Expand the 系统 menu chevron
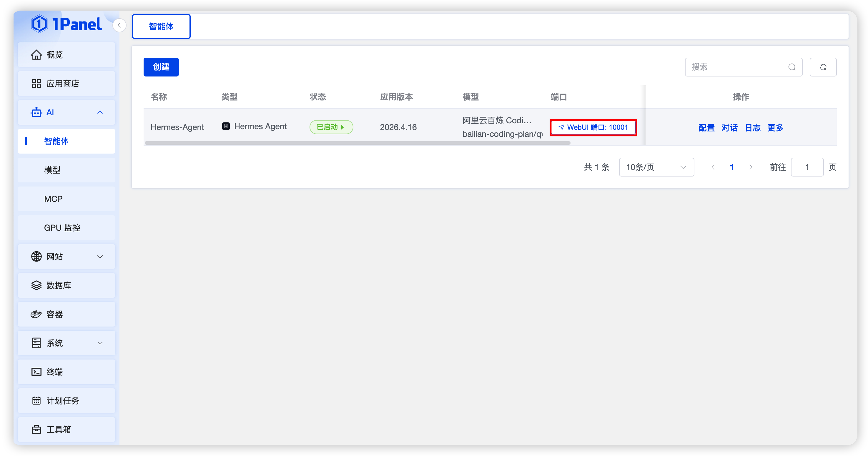The height and width of the screenshot is (456, 868). [100, 343]
